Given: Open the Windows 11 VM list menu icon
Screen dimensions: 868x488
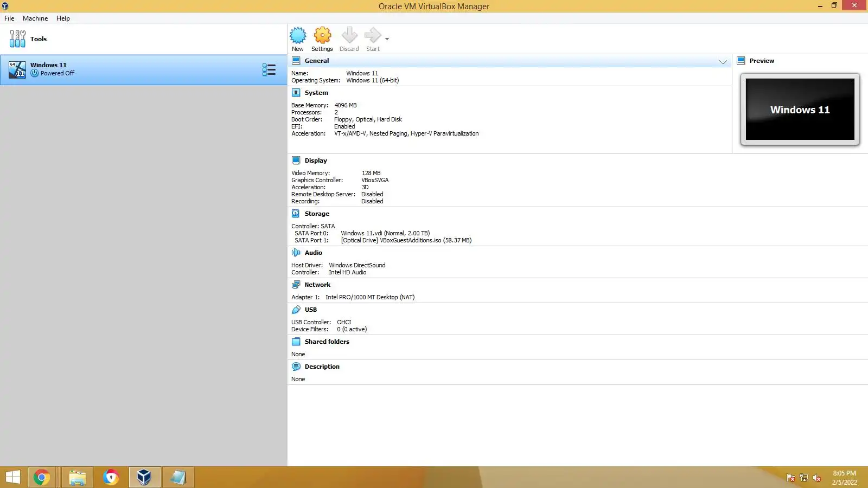Looking at the screenshot, I should coord(269,70).
